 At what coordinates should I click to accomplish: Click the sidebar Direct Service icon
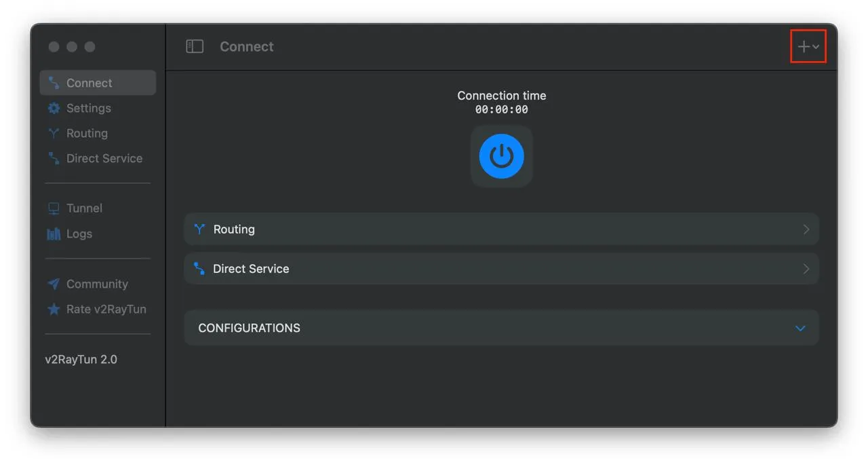pos(54,158)
